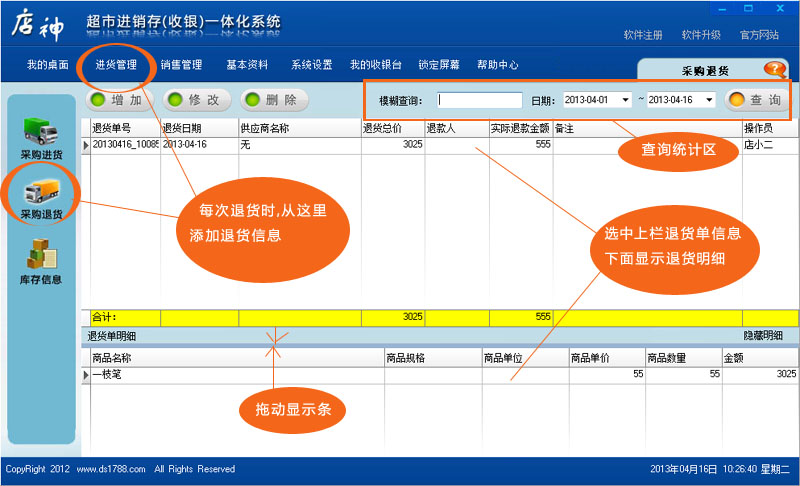Click the 金额 column header in details
The width and height of the screenshot is (800, 486).
click(x=760, y=358)
